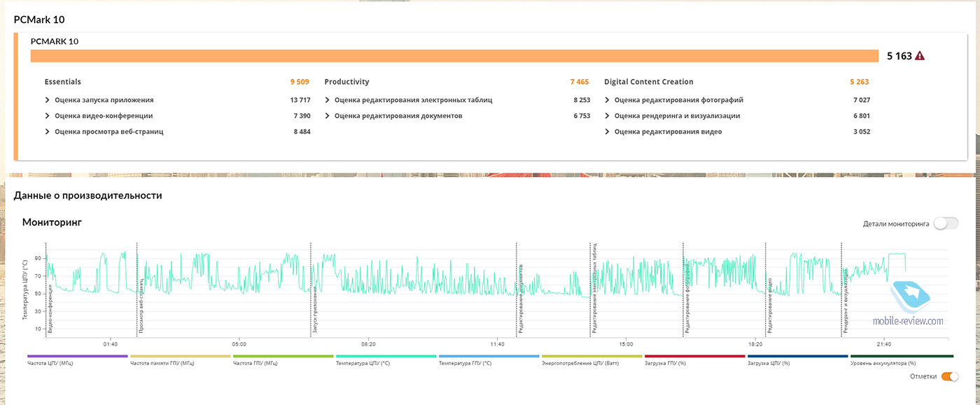Click the Рендеринг и визуализация chart marker
This screenshot has width=980, height=405.
[x=846, y=301]
